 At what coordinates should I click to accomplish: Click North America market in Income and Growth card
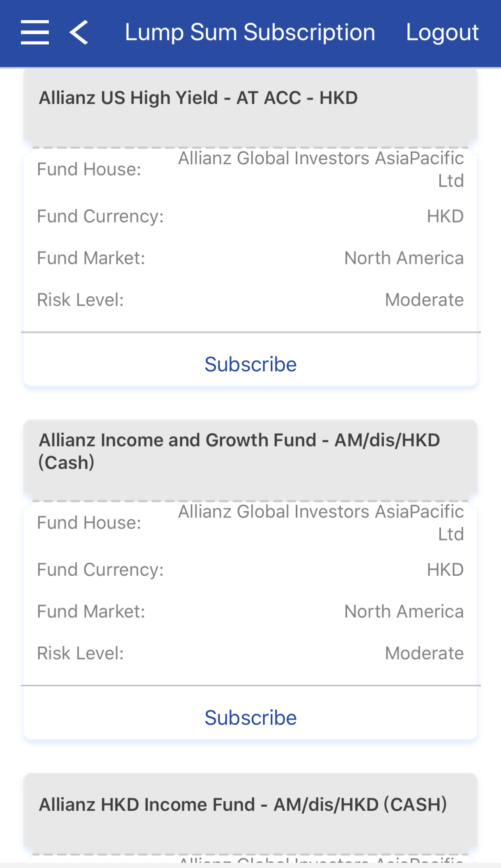pyautogui.click(x=404, y=611)
